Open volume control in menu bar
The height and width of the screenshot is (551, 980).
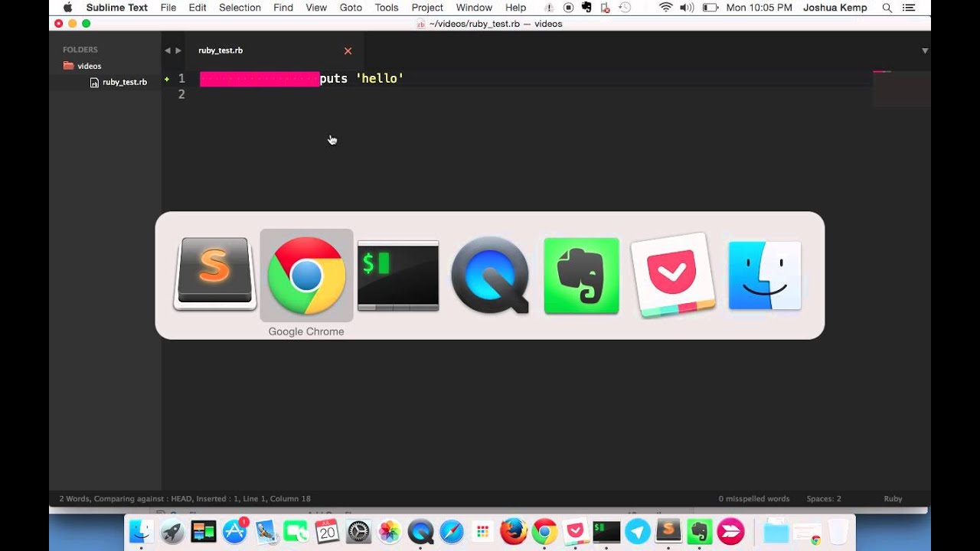[687, 8]
